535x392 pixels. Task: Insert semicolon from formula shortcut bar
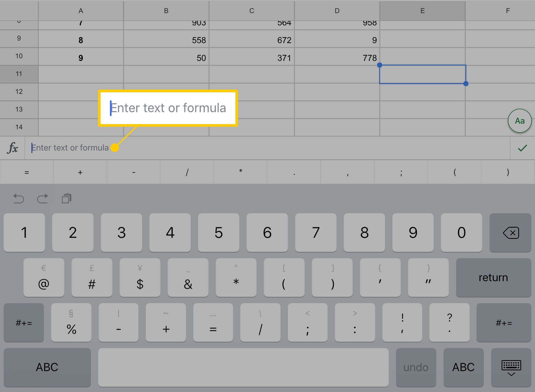pos(401,172)
